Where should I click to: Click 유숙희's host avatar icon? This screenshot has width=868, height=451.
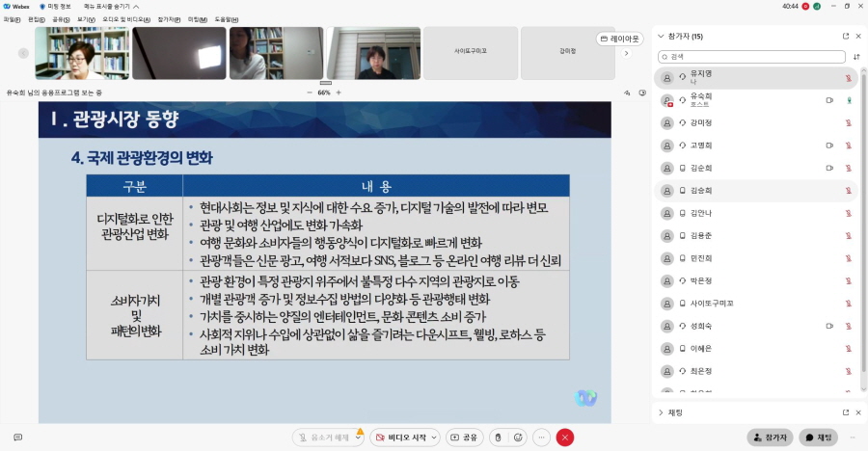pos(667,100)
